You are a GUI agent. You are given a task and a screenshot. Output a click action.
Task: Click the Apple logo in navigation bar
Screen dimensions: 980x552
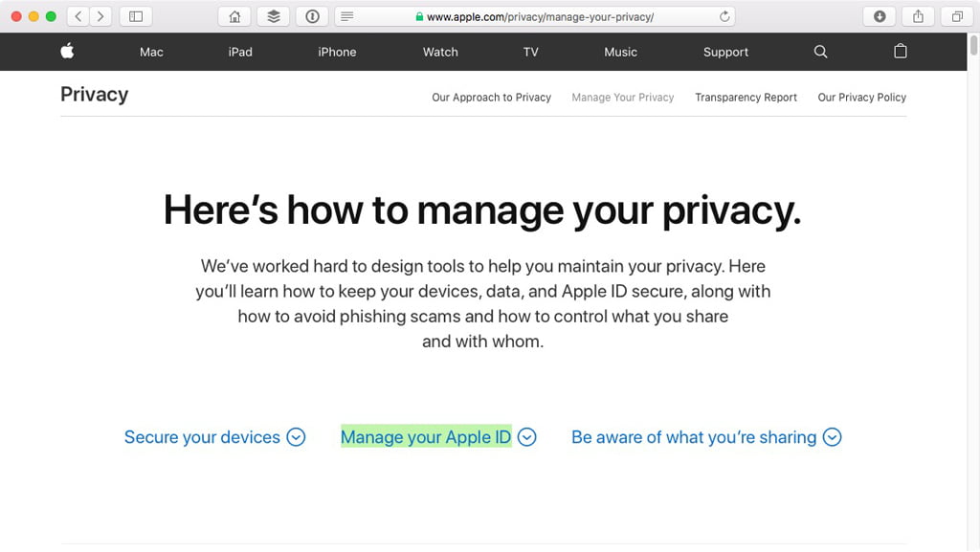tap(68, 52)
